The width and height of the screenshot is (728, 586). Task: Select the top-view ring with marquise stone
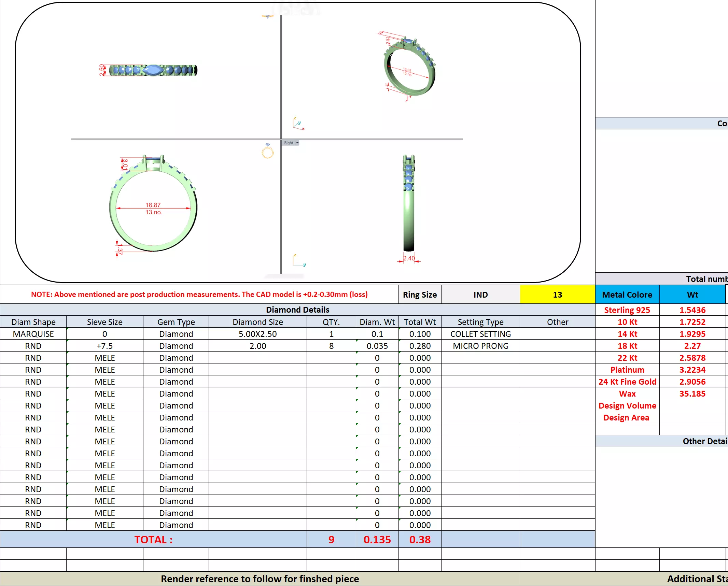pos(153,70)
